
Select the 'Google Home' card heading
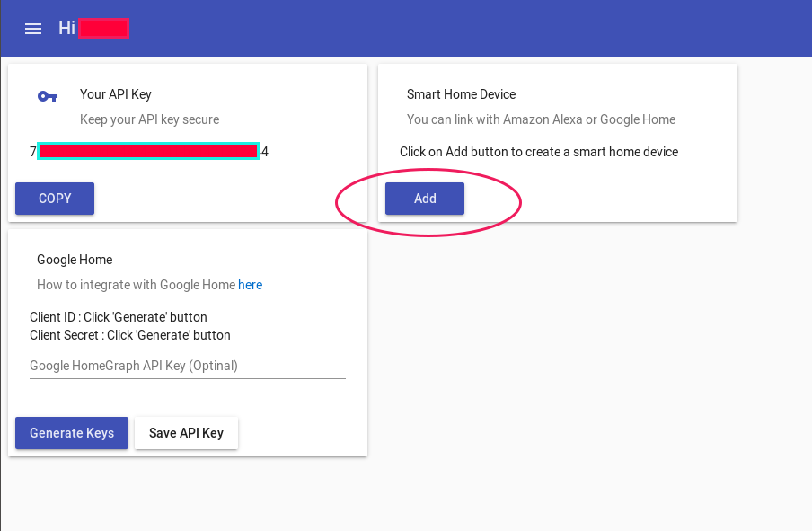(x=75, y=260)
